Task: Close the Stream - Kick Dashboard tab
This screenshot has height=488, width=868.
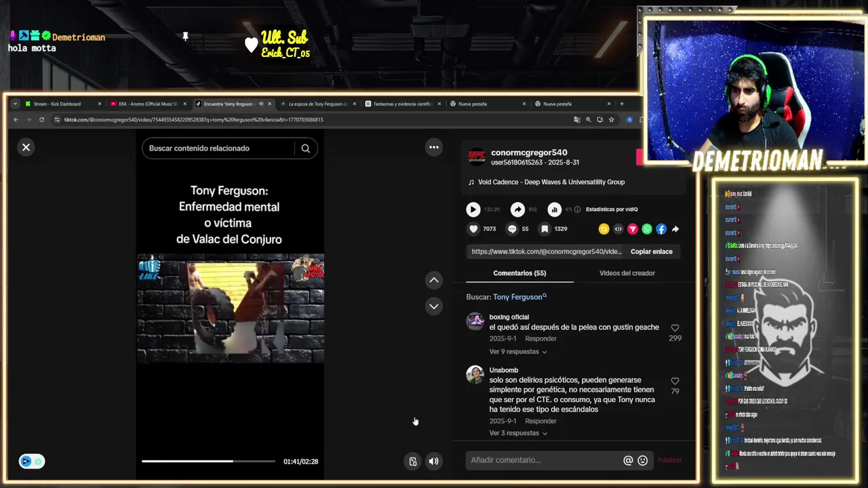Action: click(x=100, y=104)
